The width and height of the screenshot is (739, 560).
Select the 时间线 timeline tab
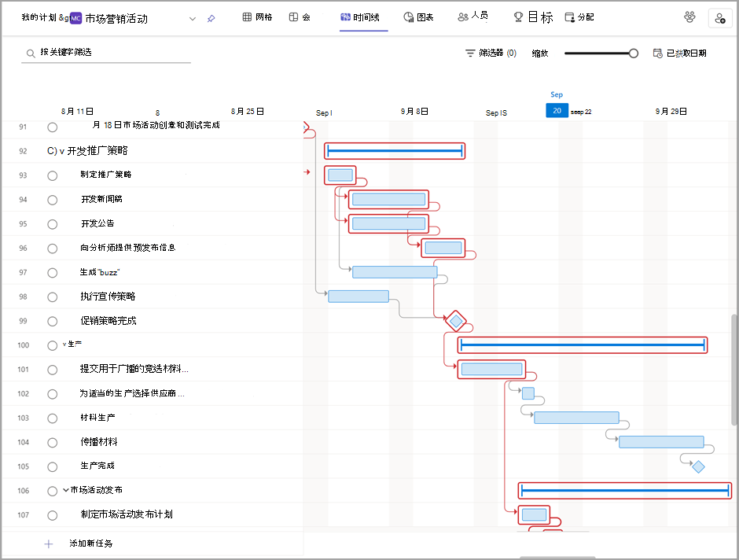coord(359,17)
